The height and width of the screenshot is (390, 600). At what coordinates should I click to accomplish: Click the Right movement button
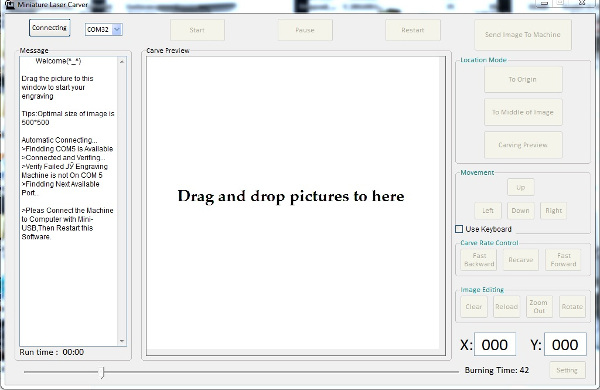553,211
